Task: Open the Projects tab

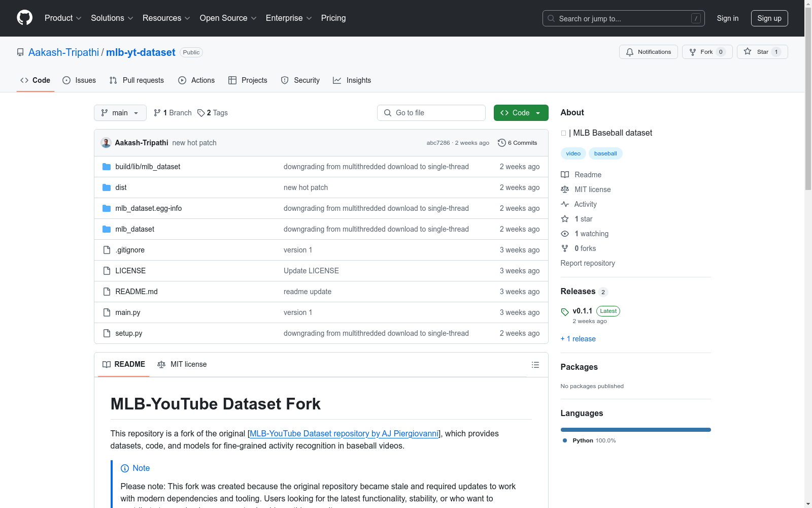Action: pos(248,80)
